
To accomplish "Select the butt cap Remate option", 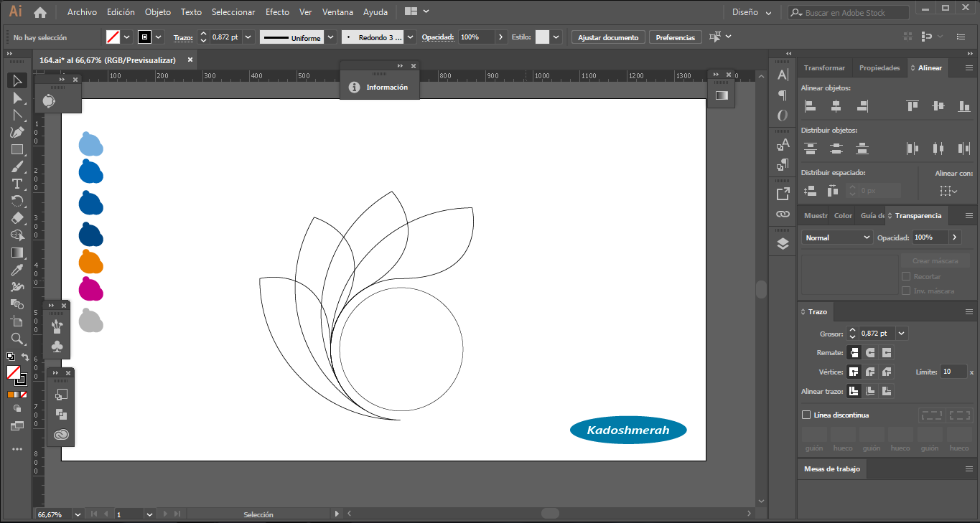I will (854, 353).
